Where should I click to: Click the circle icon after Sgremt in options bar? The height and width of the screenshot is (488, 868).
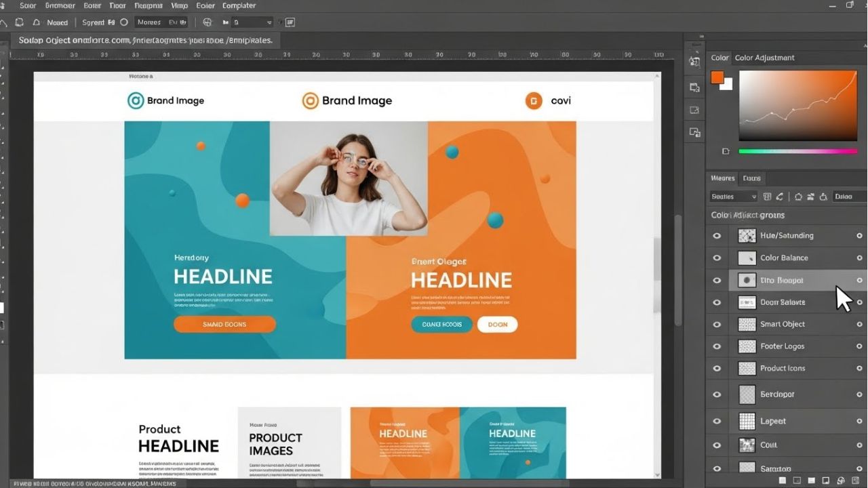tap(124, 22)
